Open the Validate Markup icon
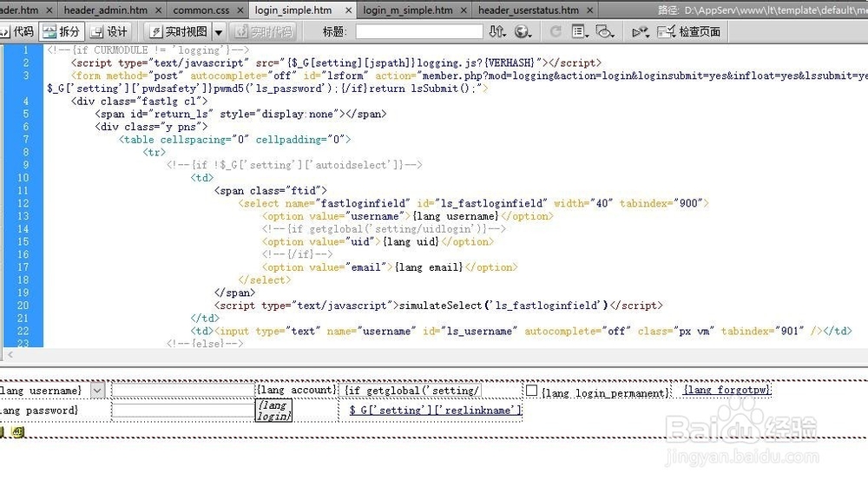Viewport: 868px width, 487px height. pyautogui.click(x=641, y=32)
